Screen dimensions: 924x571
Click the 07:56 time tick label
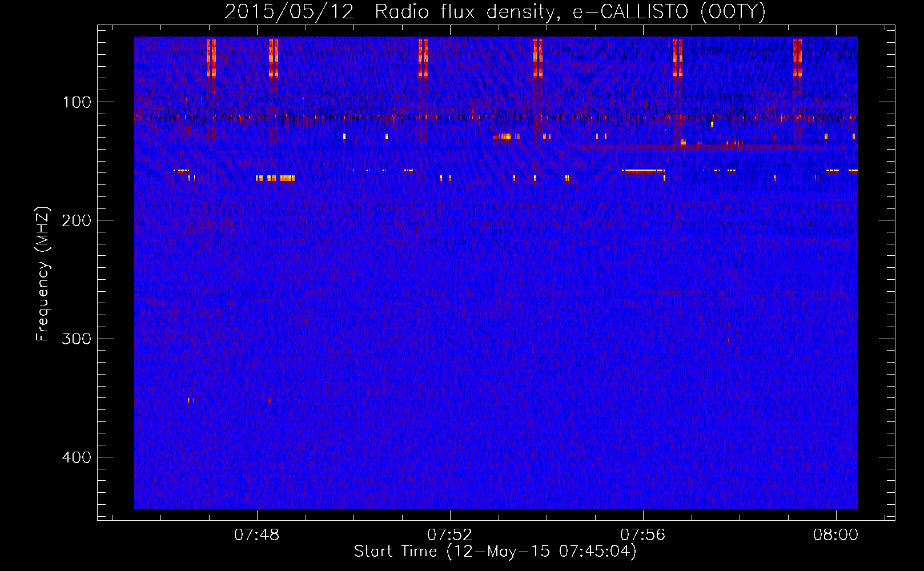(x=643, y=535)
